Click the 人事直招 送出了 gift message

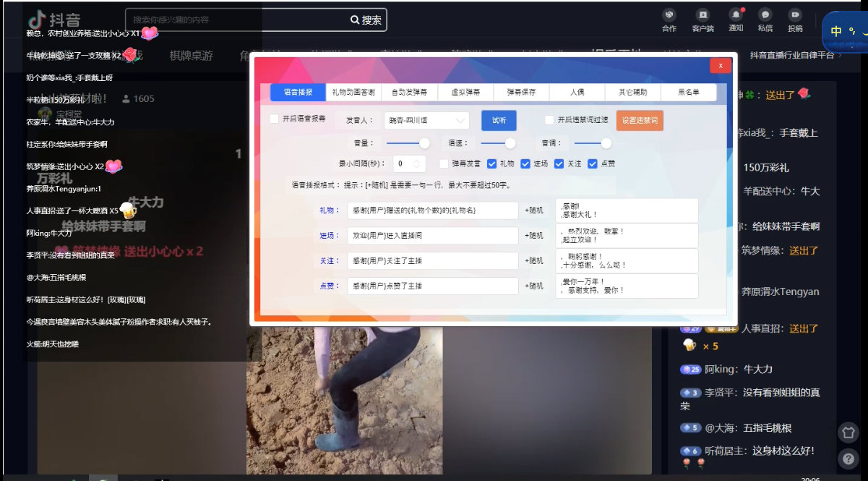click(750, 336)
